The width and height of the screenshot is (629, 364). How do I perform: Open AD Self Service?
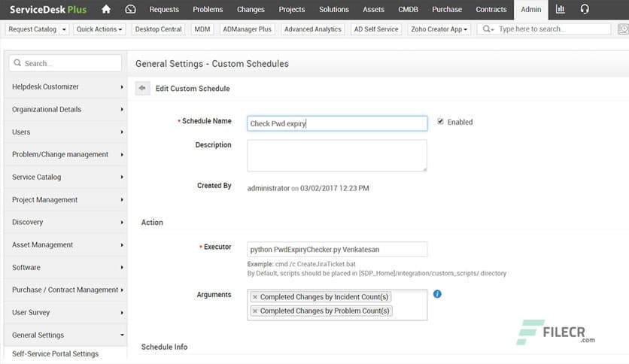pos(376,29)
